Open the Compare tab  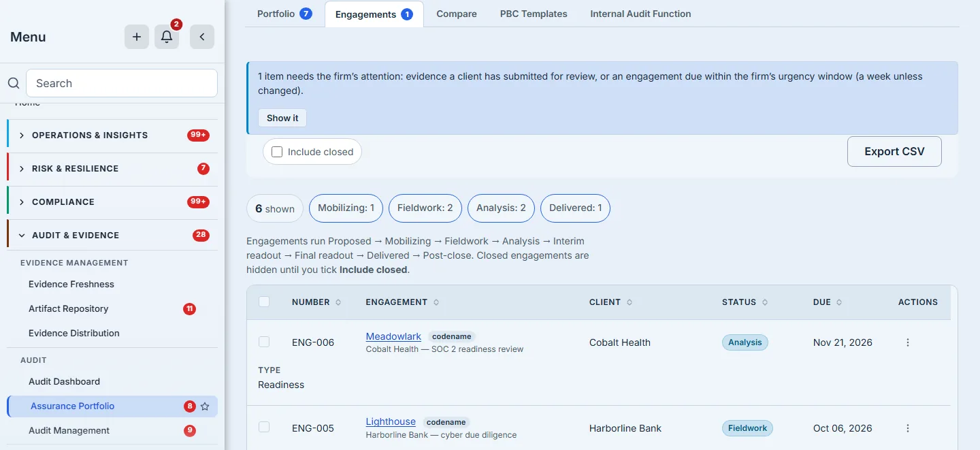point(457,14)
